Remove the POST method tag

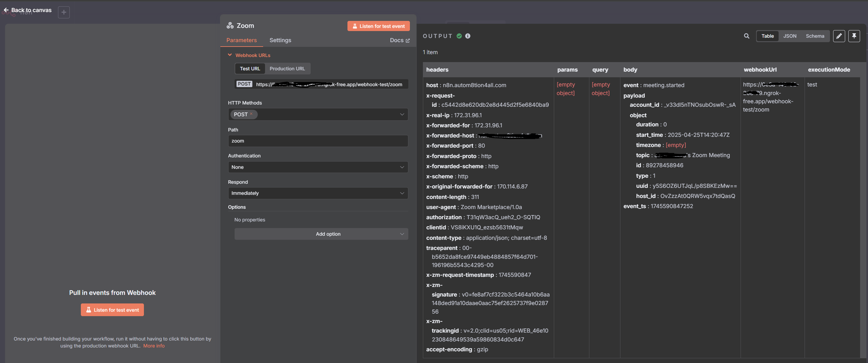click(251, 114)
